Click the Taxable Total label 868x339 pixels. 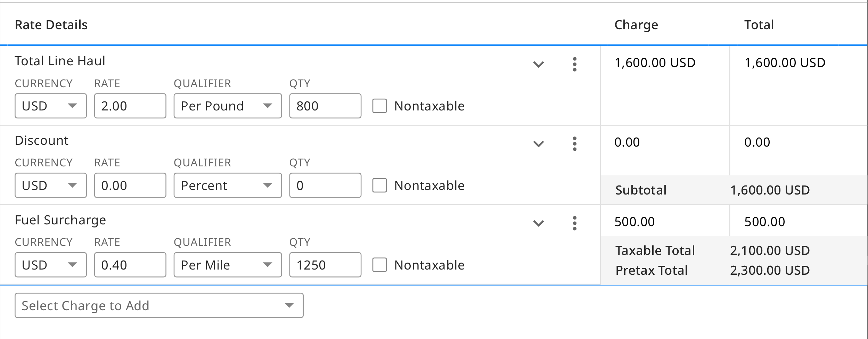click(655, 251)
